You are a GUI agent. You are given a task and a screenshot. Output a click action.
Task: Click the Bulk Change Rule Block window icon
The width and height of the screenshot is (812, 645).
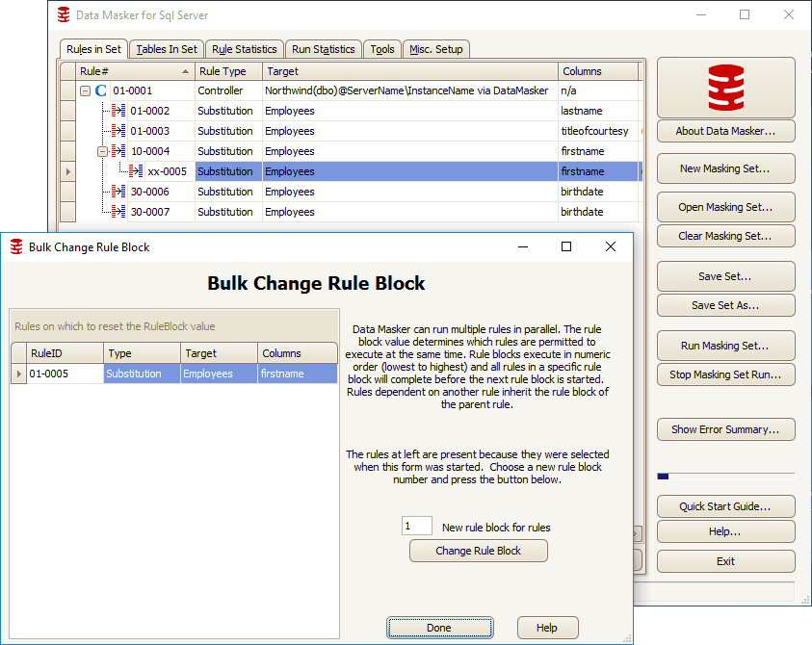pyautogui.click(x=16, y=246)
